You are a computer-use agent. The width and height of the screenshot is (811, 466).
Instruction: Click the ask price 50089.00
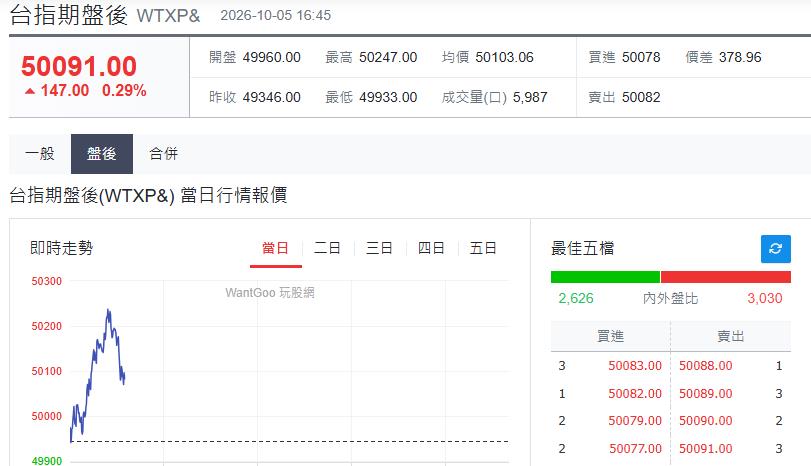[705, 394]
